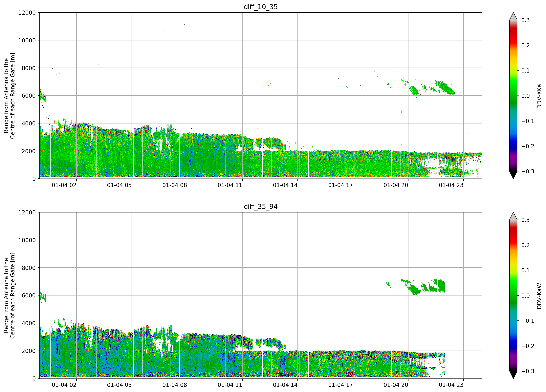Click the '01-04 05' x-tick under diff_35_94
Image resolution: width=546 pixels, height=392 pixels.
click(x=120, y=385)
